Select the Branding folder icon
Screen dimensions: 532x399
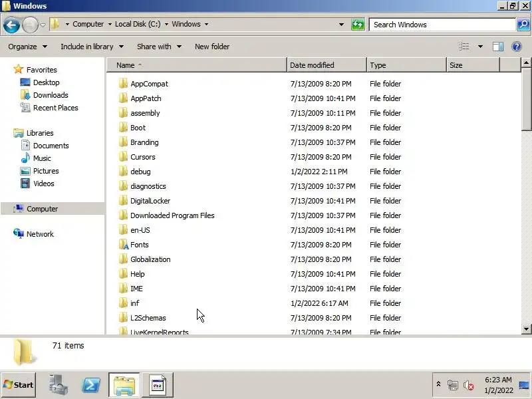pos(123,142)
